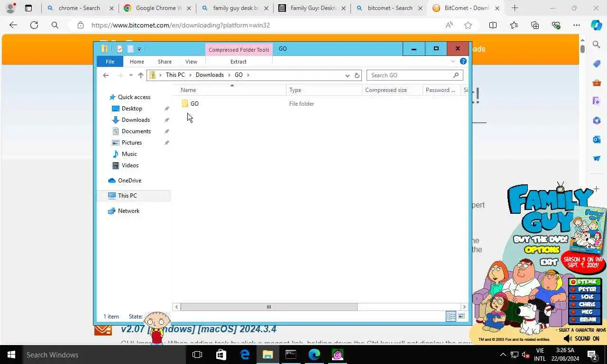
Task: Open the Extract ribbon tab
Action: [x=239, y=62]
